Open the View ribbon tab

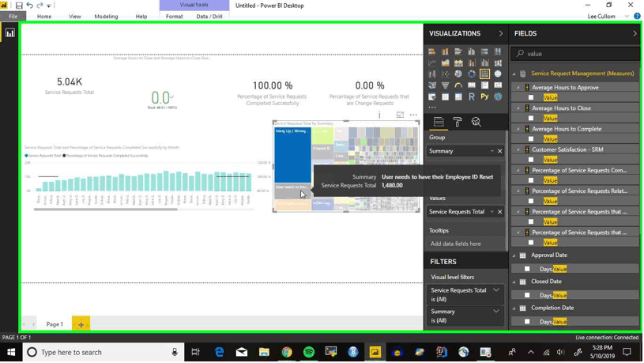click(75, 17)
